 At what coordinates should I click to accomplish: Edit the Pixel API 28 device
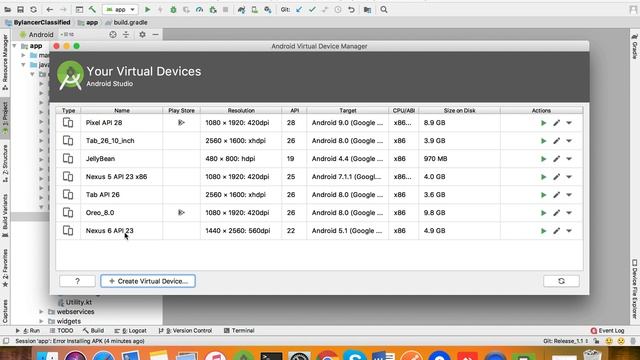pyautogui.click(x=556, y=123)
